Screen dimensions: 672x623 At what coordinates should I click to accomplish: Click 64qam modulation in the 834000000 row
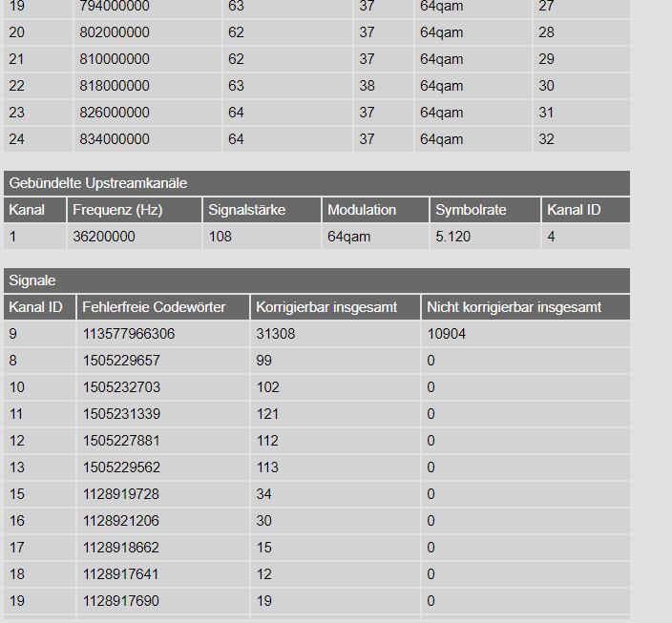click(x=441, y=139)
